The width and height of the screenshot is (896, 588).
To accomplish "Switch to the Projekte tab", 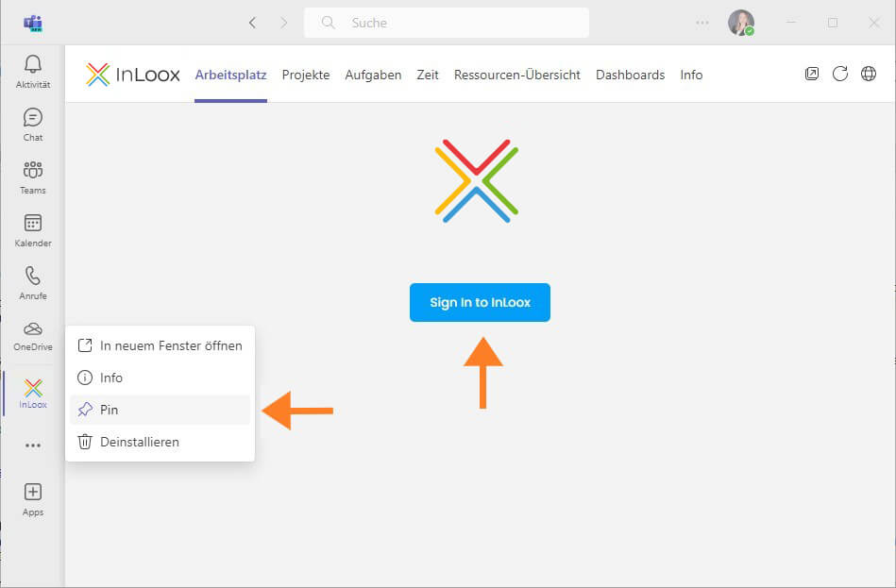I will coord(306,75).
